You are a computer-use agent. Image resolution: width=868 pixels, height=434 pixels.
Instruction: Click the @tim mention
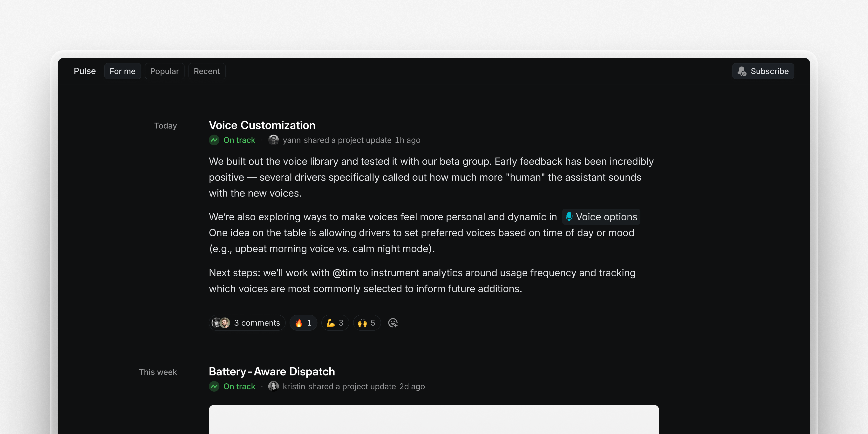(x=344, y=273)
